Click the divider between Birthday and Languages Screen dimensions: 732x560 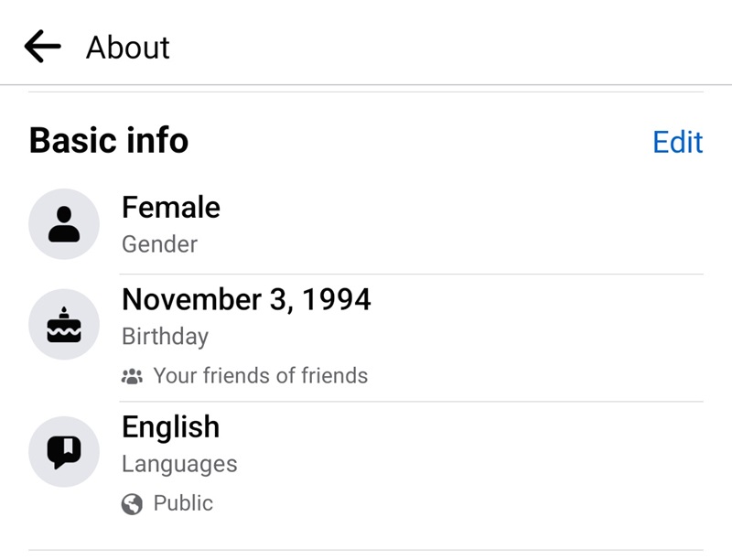(412, 401)
